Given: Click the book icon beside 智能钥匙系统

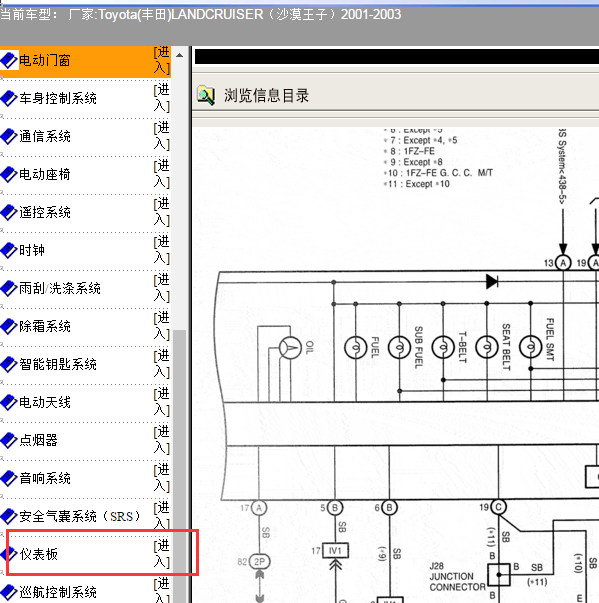Looking at the screenshot, I should (x=9, y=365).
